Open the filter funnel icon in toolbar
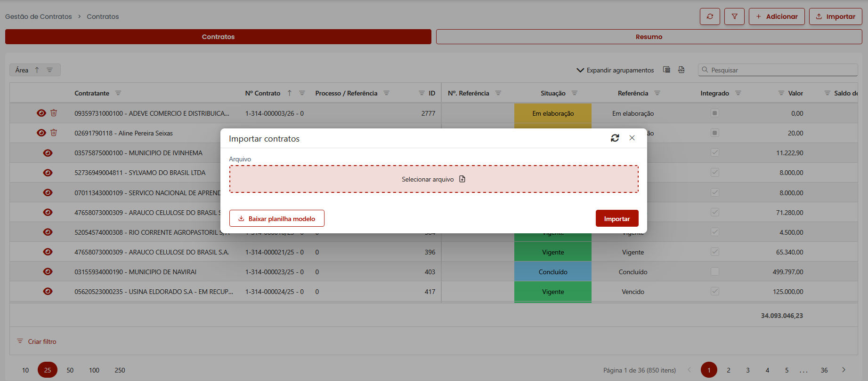This screenshot has width=868, height=381. click(734, 16)
